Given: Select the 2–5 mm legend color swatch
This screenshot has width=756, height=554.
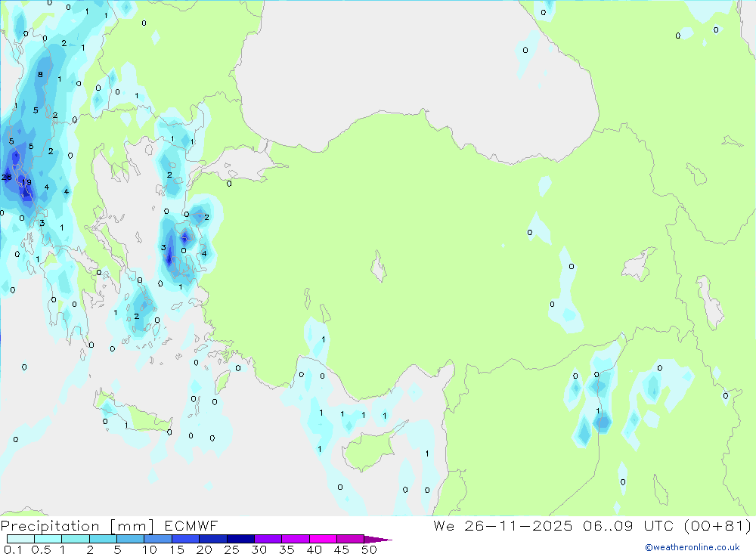Looking at the screenshot, I should pyautogui.click(x=103, y=540).
